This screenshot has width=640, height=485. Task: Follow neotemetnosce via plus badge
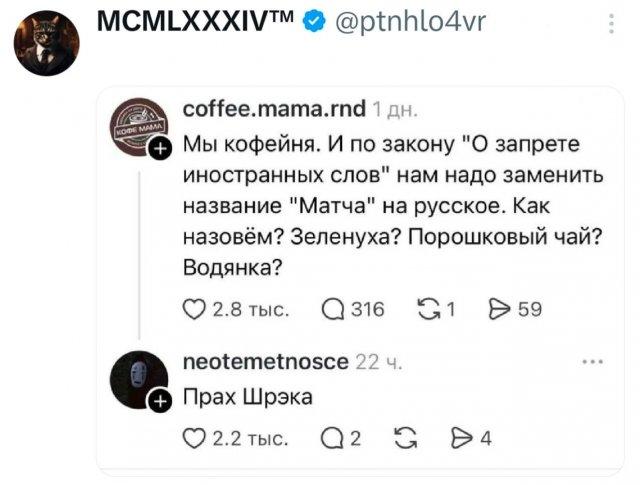pos(159,402)
